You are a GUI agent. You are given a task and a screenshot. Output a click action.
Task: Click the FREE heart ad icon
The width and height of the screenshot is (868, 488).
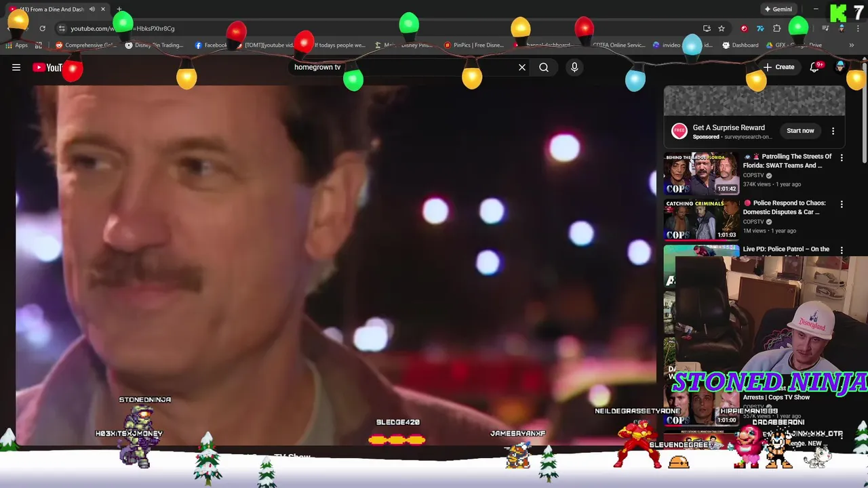point(679,131)
